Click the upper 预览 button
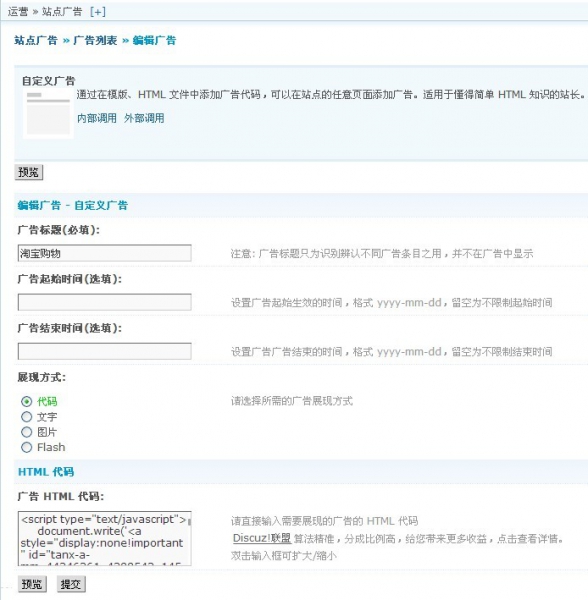 (x=29, y=172)
